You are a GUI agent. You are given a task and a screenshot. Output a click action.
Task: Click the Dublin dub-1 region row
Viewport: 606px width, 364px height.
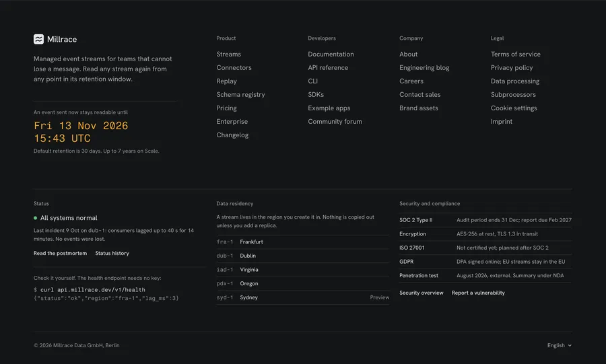302,256
